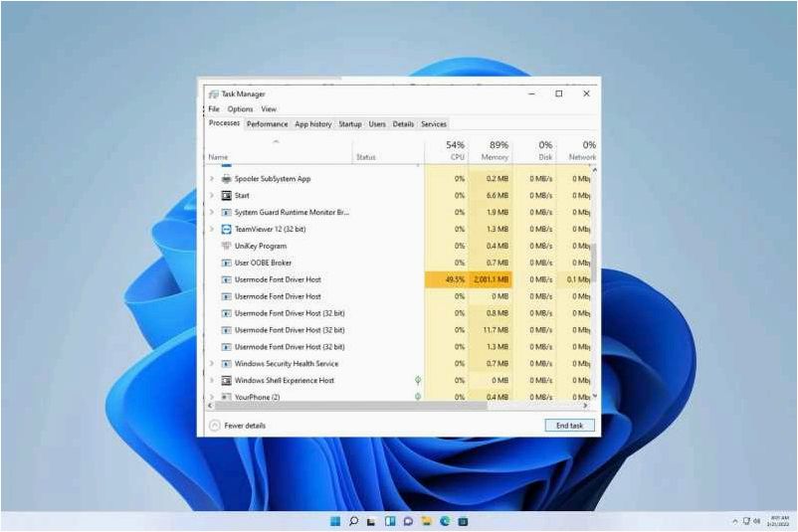This screenshot has height=532, width=798.
Task: Click the suspended leaf icon for YourPhone
Action: coord(418,396)
